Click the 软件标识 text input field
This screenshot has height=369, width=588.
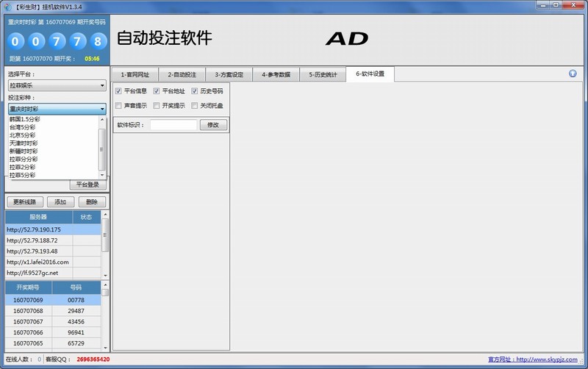[x=173, y=125]
